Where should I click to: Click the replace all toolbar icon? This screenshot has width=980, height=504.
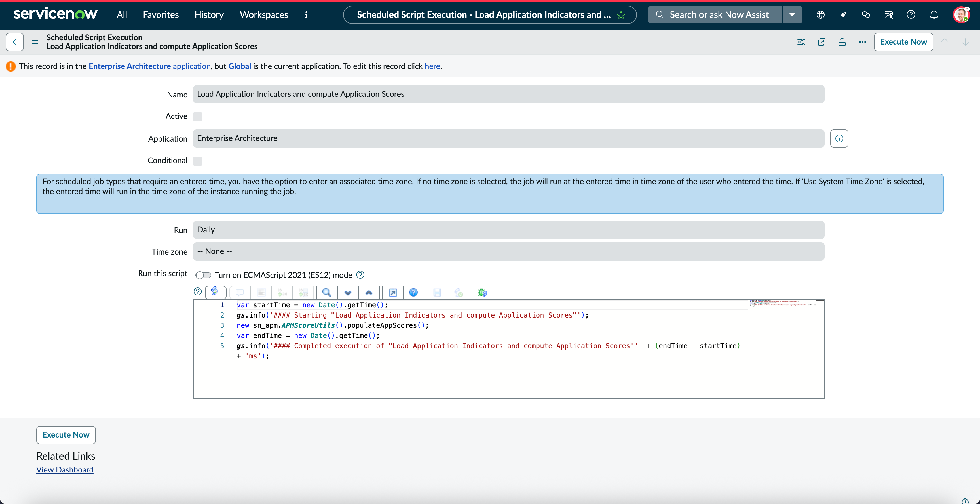[303, 292]
